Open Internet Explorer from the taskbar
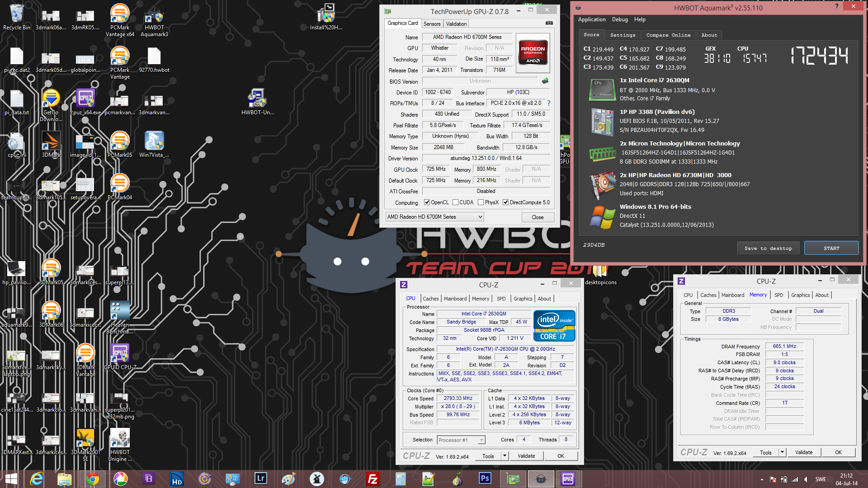Viewport: 868px width, 488px height. (x=37, y=479)
